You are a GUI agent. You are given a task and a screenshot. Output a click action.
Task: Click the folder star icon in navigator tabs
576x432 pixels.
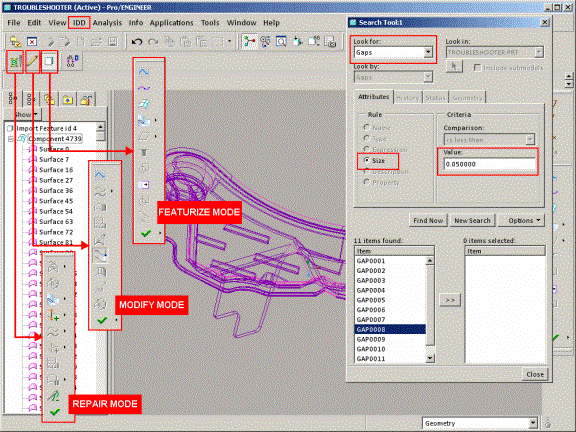pyautogui.click(x=68, y=99)
